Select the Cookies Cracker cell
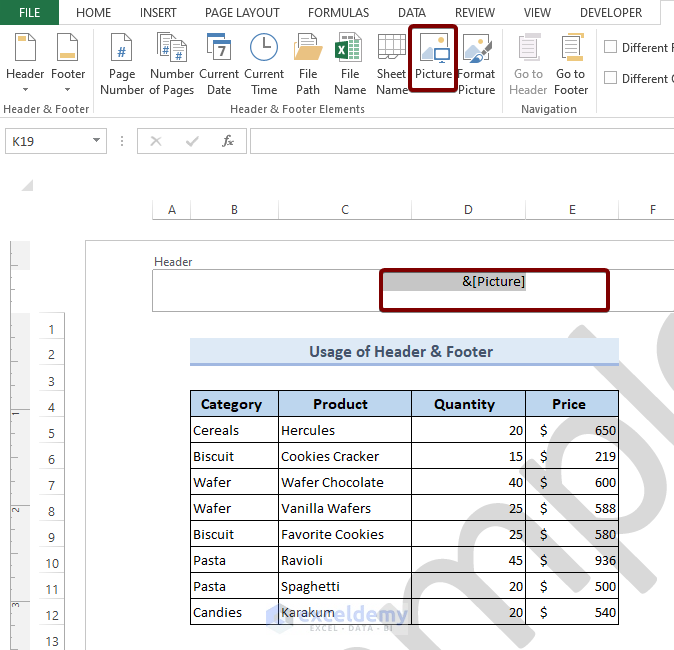The width and height of the screenshot is (674, 650). (345, 456)
